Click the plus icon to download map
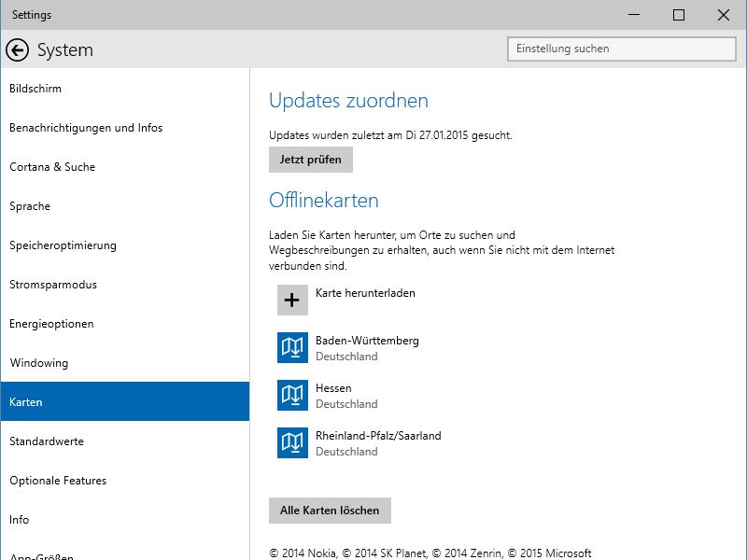747x560 pixels. click(x=292, y=300)
